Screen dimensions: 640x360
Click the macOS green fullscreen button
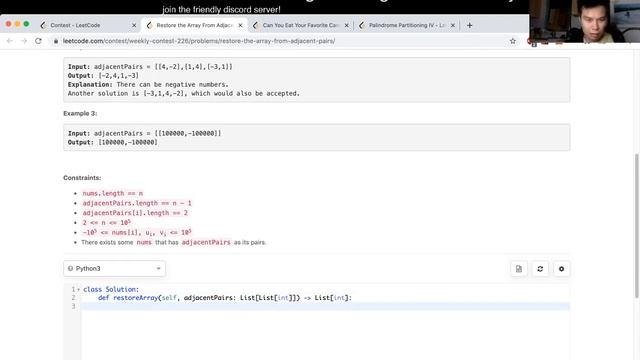pos(26,24)
